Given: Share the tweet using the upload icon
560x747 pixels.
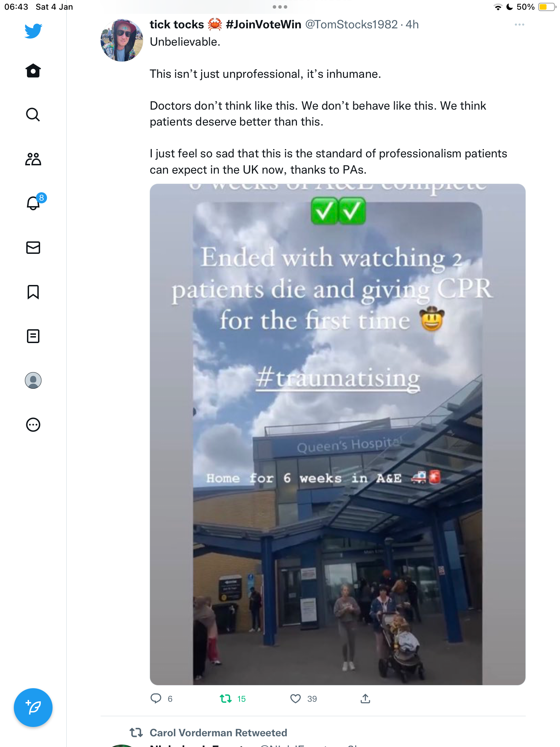Looking at the screenshot, I should [365, 699].
